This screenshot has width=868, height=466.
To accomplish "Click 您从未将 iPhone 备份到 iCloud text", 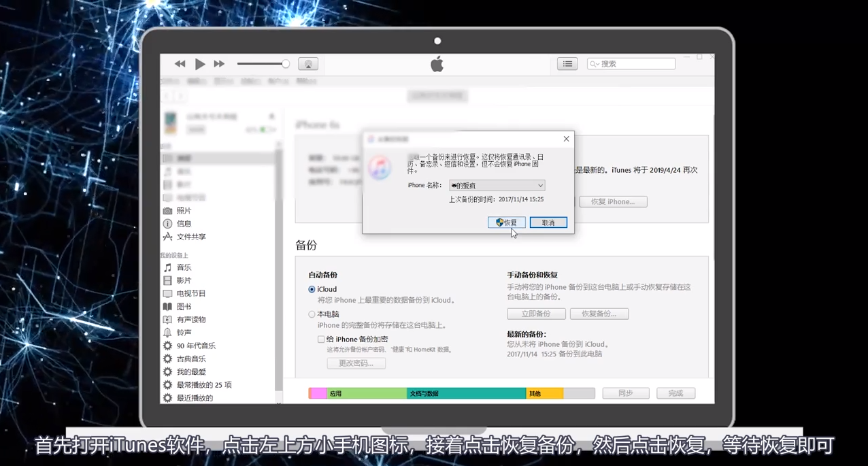I will (x=558, y=345).
